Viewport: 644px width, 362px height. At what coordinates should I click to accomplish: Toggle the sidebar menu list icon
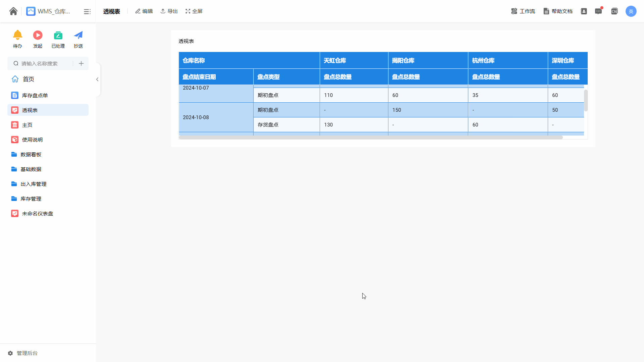[x=87, y=12]
